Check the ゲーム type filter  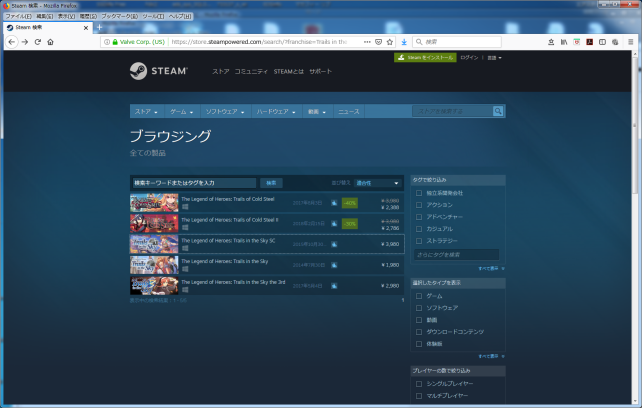(419, 296)
